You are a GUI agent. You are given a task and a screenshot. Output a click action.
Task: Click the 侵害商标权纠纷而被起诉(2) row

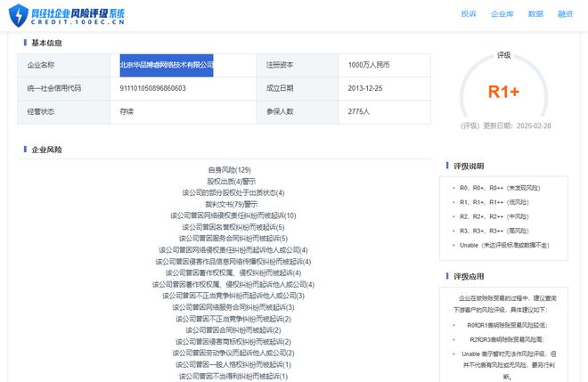[x=233, y=342]
